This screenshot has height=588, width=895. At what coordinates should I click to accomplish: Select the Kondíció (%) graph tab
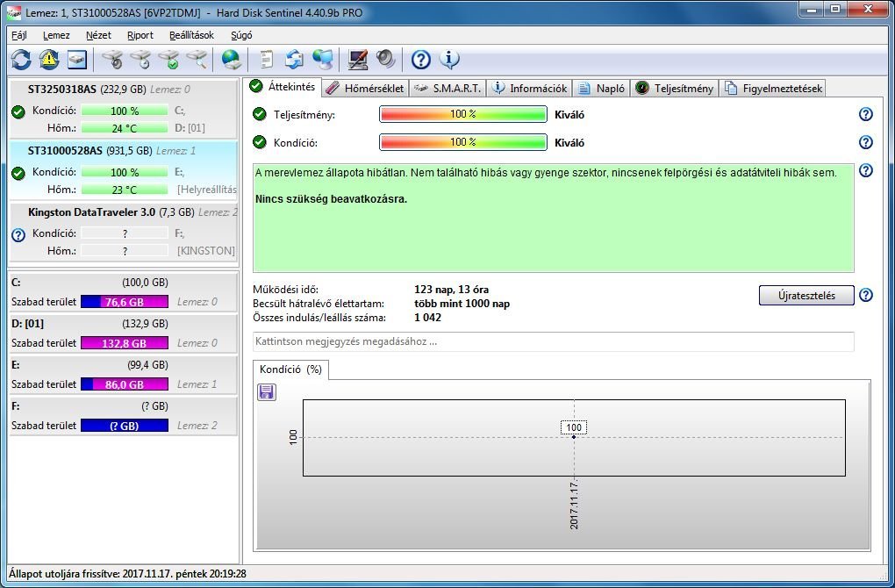pyautogui.click(x=290, y=369)
